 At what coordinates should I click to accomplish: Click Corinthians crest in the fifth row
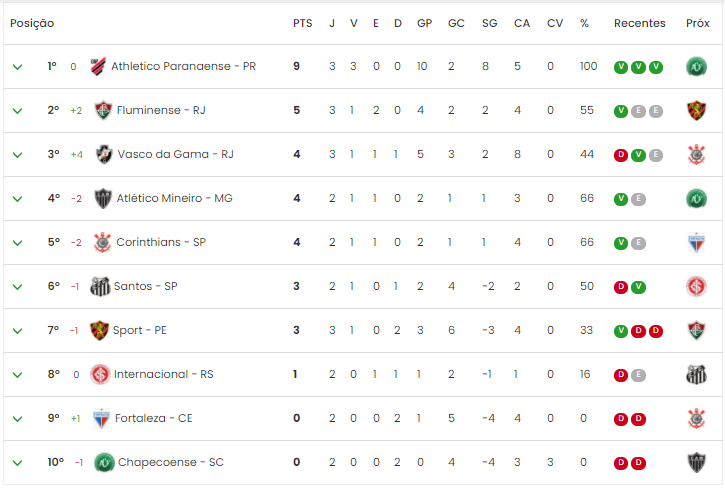point(102,242)
